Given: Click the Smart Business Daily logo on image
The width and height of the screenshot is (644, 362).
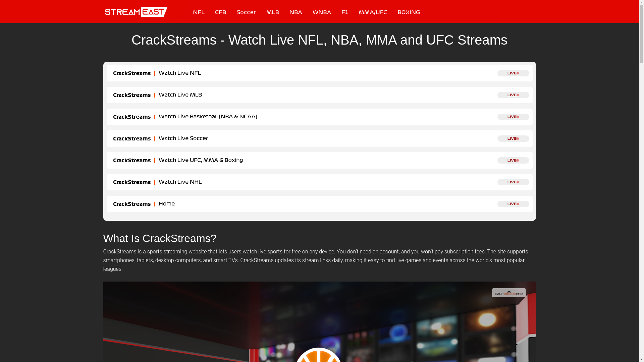Looking at the screenshot, I should 508,293.
